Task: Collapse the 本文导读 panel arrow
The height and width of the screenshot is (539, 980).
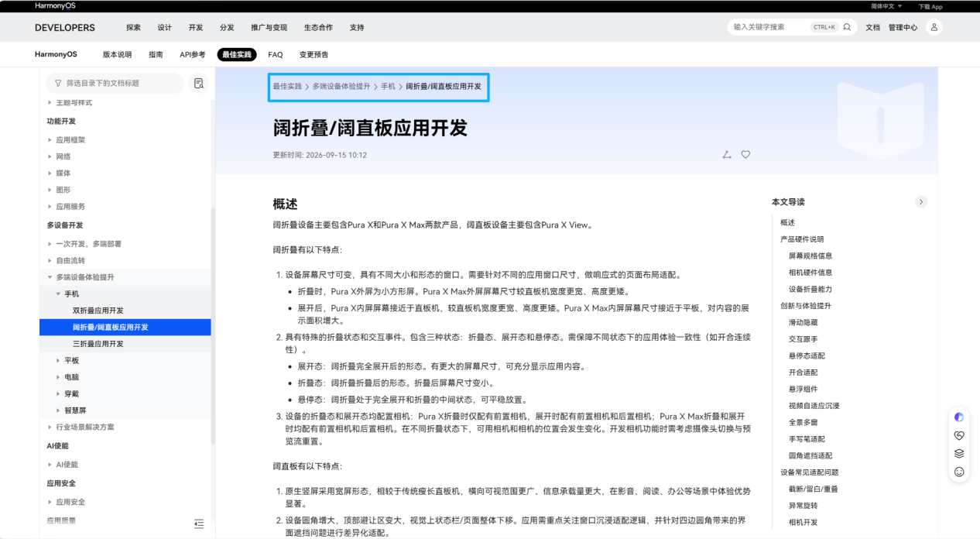Action: [921, 202]
